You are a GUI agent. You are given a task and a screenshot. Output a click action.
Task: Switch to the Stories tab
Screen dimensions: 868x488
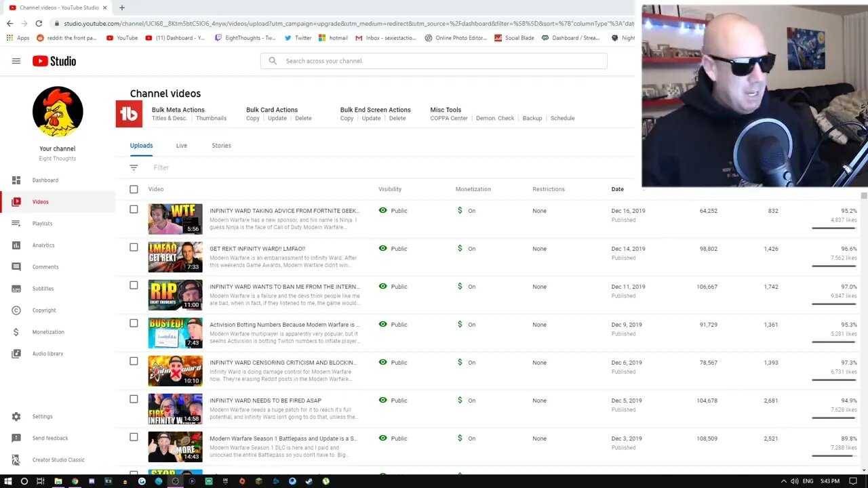click(222, 146)
